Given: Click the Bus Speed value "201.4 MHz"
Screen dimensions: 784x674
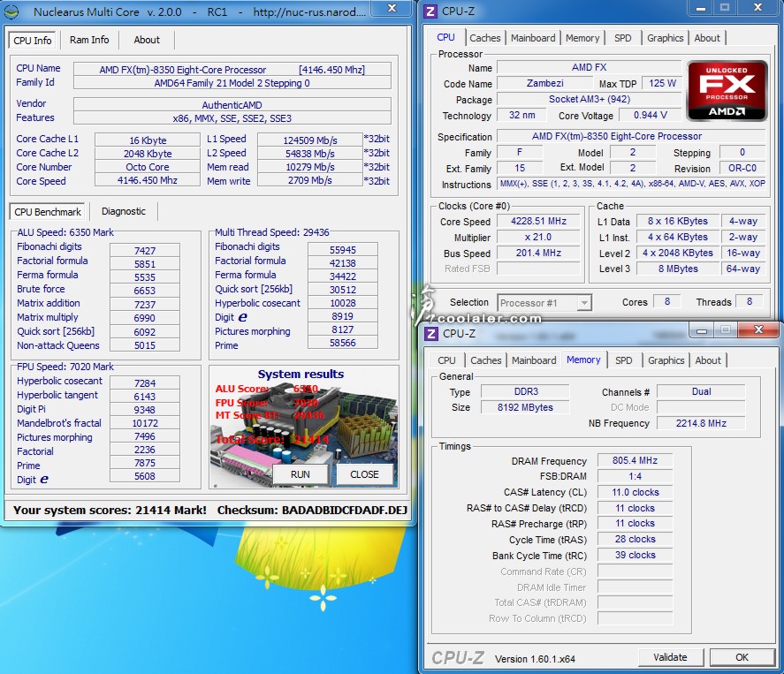Looking at the screenshot, I should coord(538,254).
